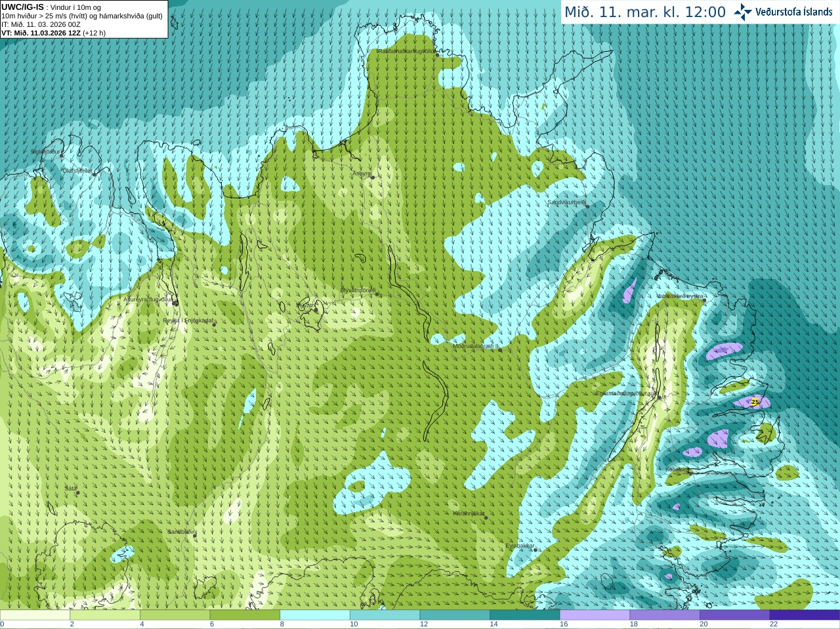
Task: Click the 8–10 m/s light cyan legend swatch
Action: (x=315, y=615)
